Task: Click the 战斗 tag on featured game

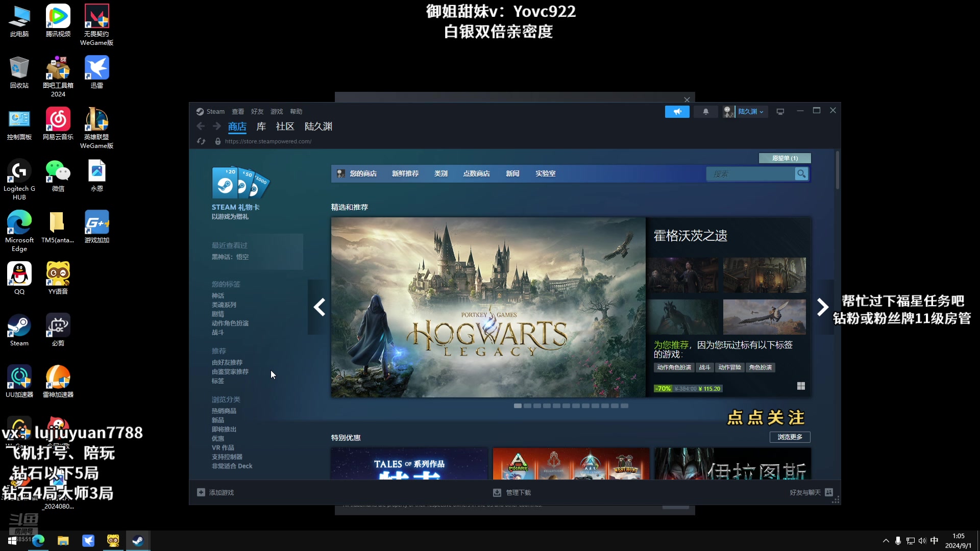Action: (x=704, y=367)
